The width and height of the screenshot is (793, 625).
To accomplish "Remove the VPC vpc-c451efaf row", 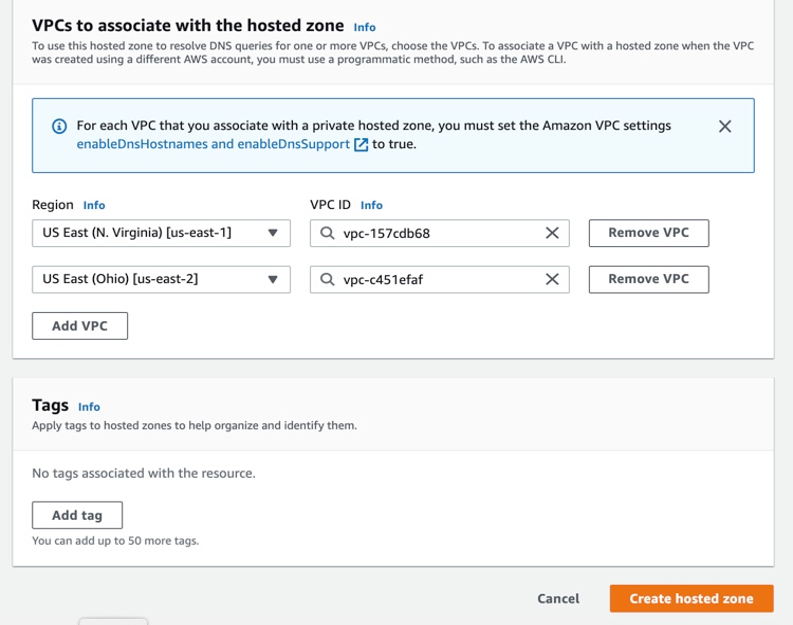I will click(x=648, y=280).
